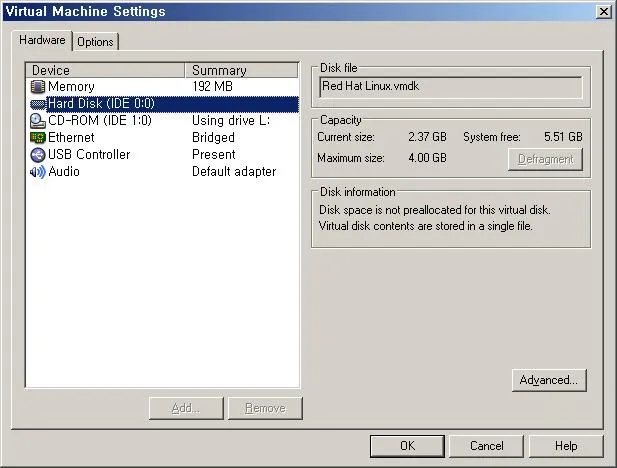Image resolution: width=617 pixels, height=468 pixels.
Task: Select the USB Controller Present row
Action: point(150,155)
